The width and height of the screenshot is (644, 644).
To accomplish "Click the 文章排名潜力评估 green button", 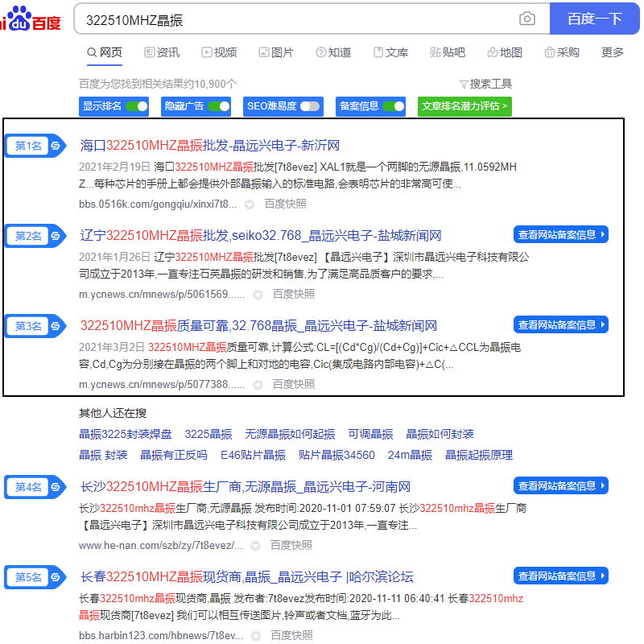I will click(464, 106).
